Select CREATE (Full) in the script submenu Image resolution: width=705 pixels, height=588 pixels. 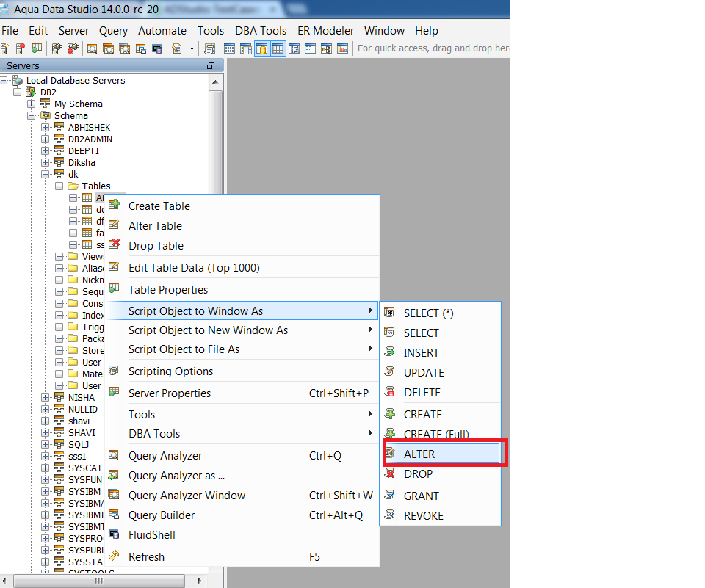[x=441, y=434]
